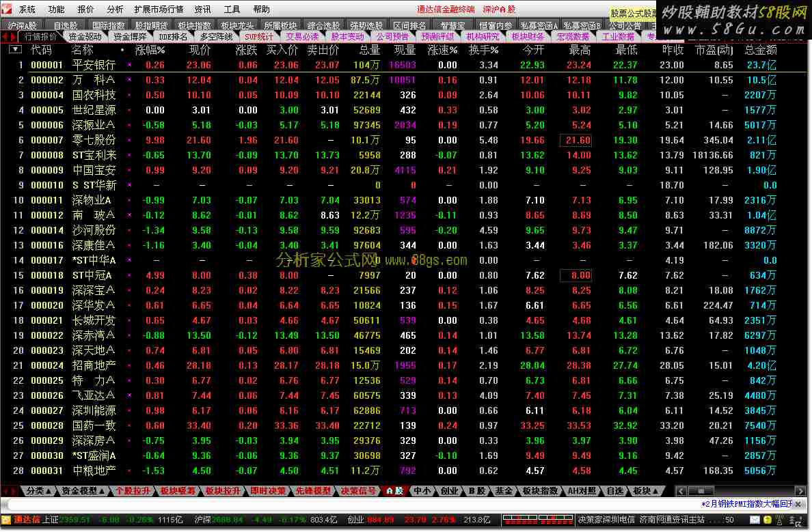Viewport: 812px width, 532px height.
Task: Click the 决策家深圳电信 server status text
Action: (x=606, y=520)
